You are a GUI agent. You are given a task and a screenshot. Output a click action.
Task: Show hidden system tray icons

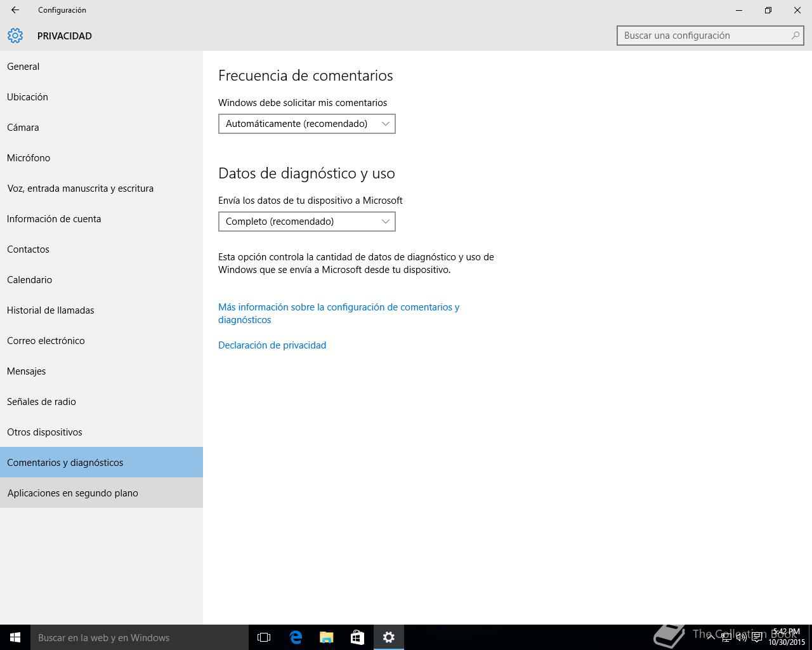click(x=711, y=637)
